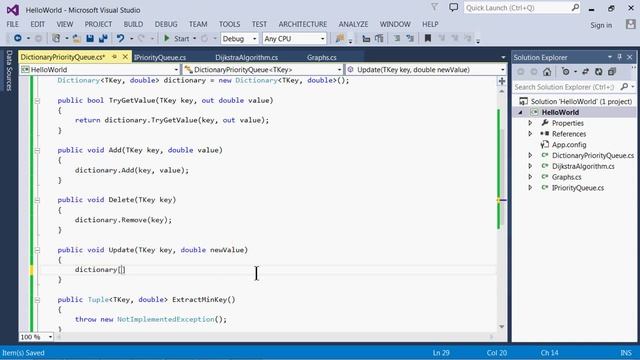
Task: Expand the References node in Solution Explorer
Action: [x=530, y=134]
